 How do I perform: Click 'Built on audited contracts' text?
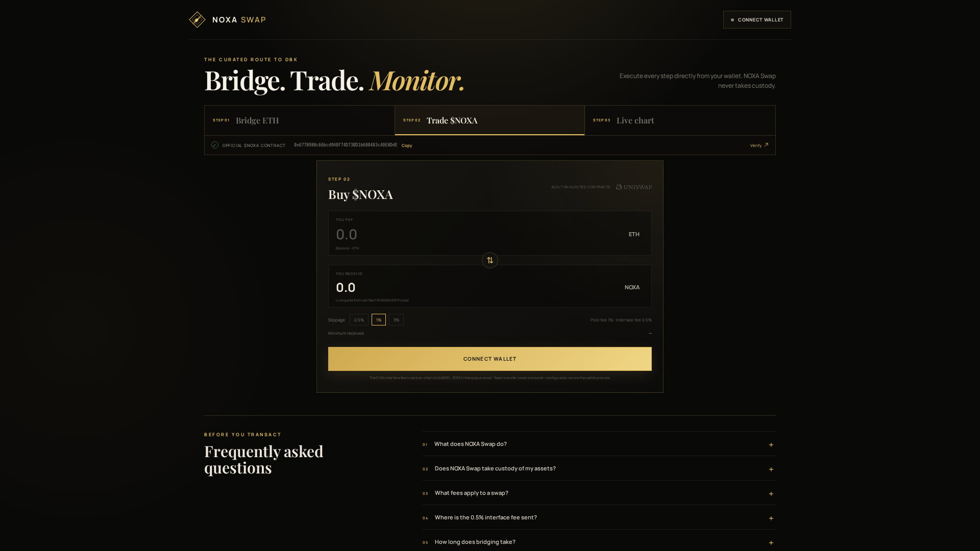coord(580,187)
